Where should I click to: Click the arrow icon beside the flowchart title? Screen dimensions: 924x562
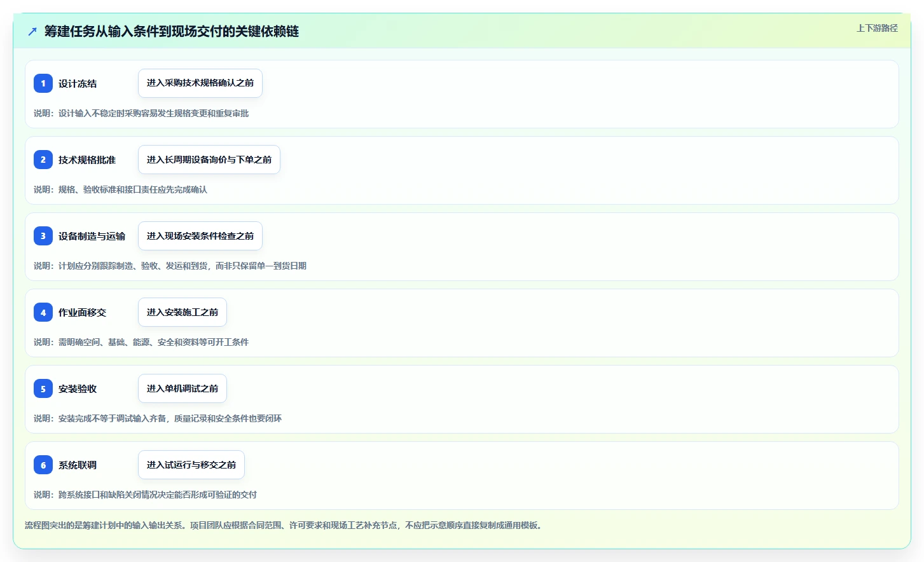click(x=32, y=31)
